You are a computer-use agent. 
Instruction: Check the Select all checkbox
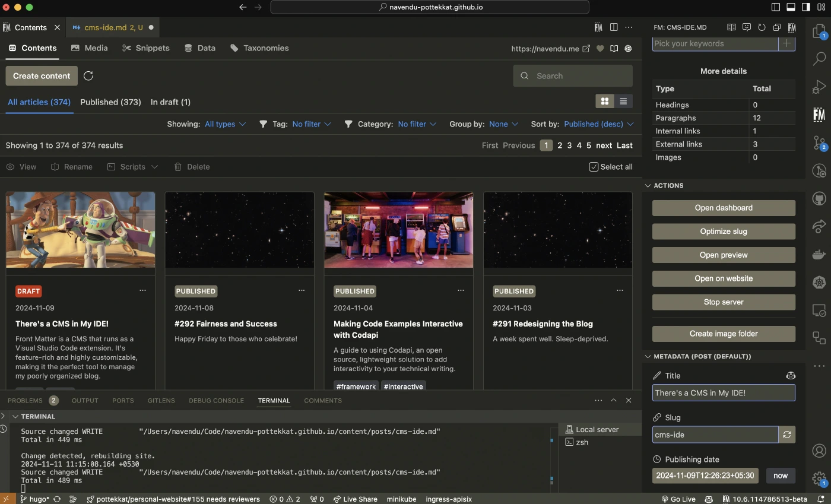tap(594, 167)
